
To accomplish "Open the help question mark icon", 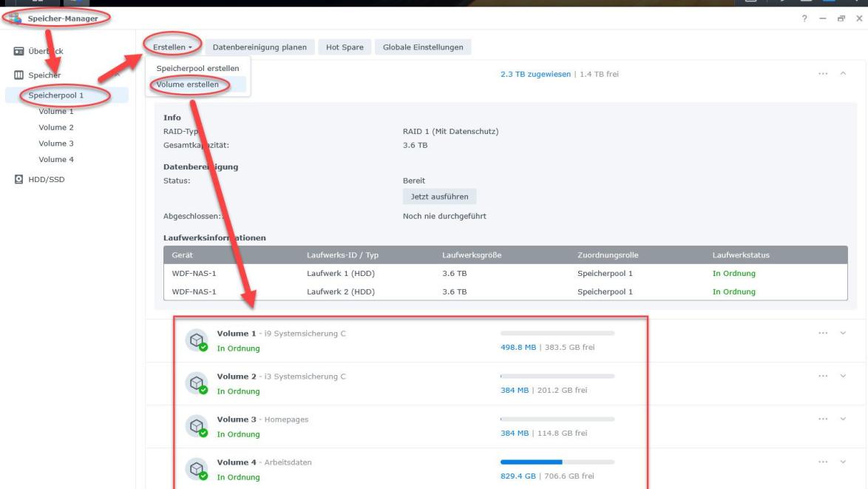I will [804, 18].
